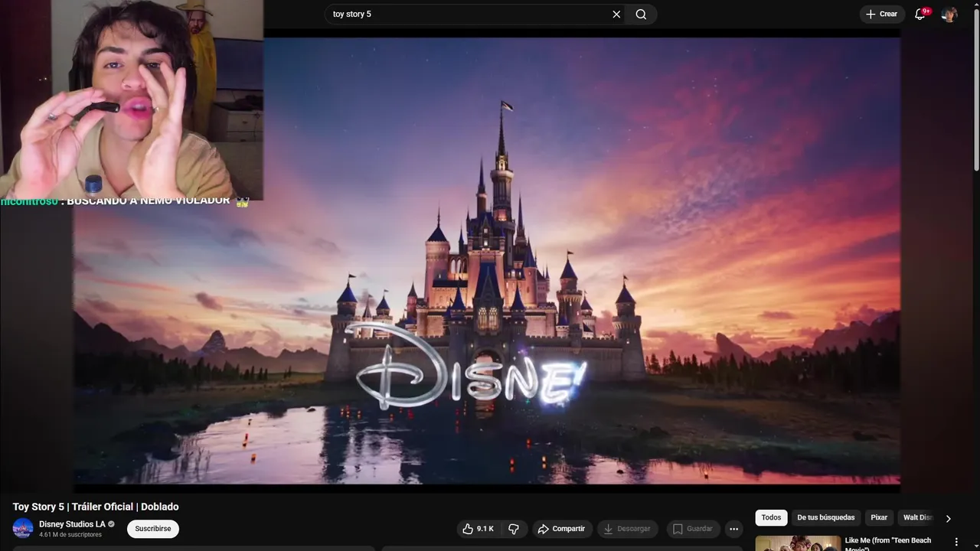Open the account avatar menu
980x551 pixels.
pos(949,14)
